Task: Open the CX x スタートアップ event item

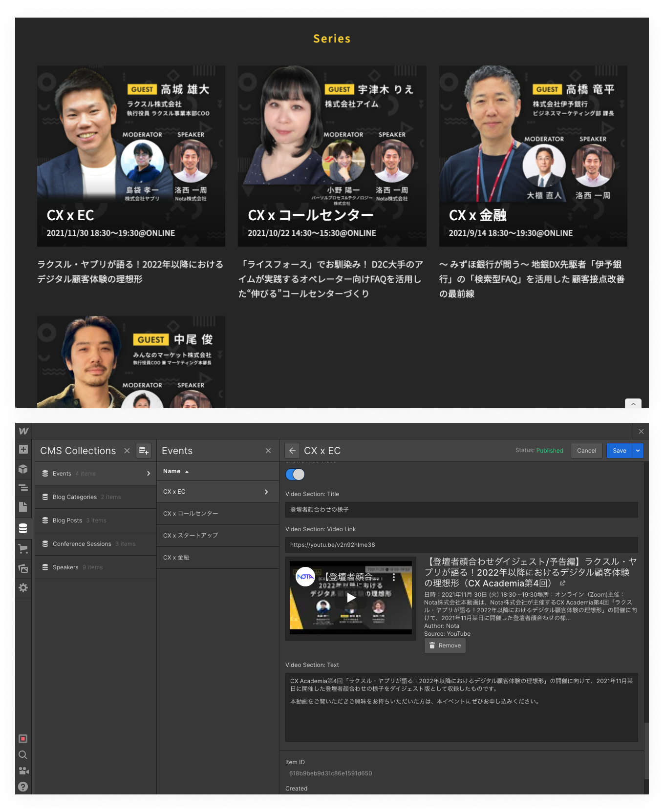Action: click(x=218, y=536)
